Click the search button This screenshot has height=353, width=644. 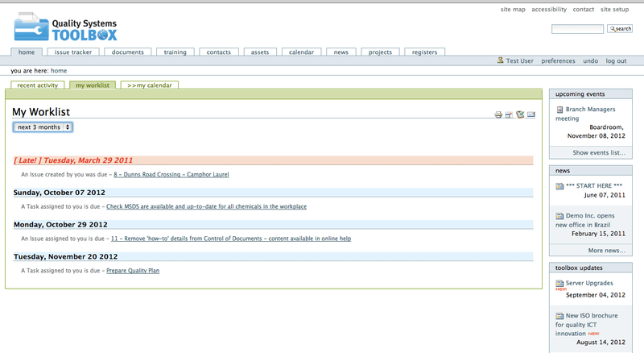point(620,29)
